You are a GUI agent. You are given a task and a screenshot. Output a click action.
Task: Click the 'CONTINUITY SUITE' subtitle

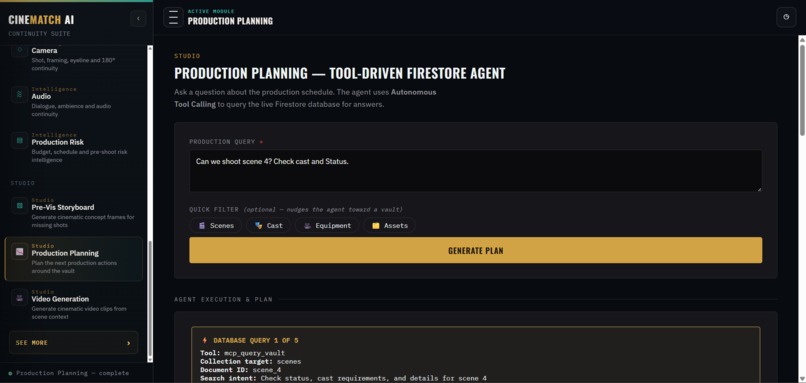pos(39,34)
